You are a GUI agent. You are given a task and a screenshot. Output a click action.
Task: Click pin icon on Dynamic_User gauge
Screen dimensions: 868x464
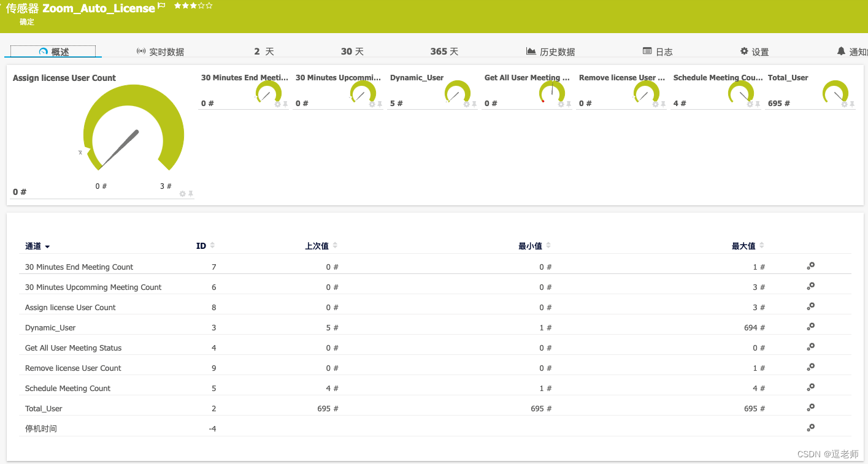474,104
